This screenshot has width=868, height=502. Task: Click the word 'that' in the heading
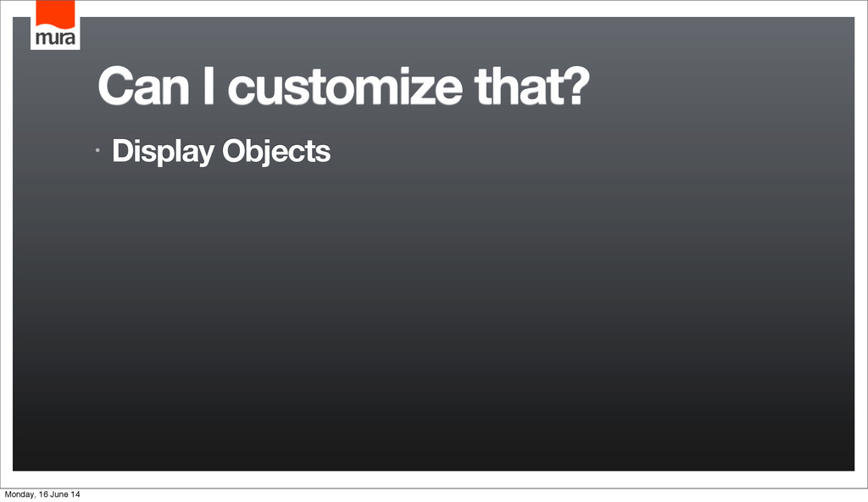pyautogui.click(x=518, y=86)
